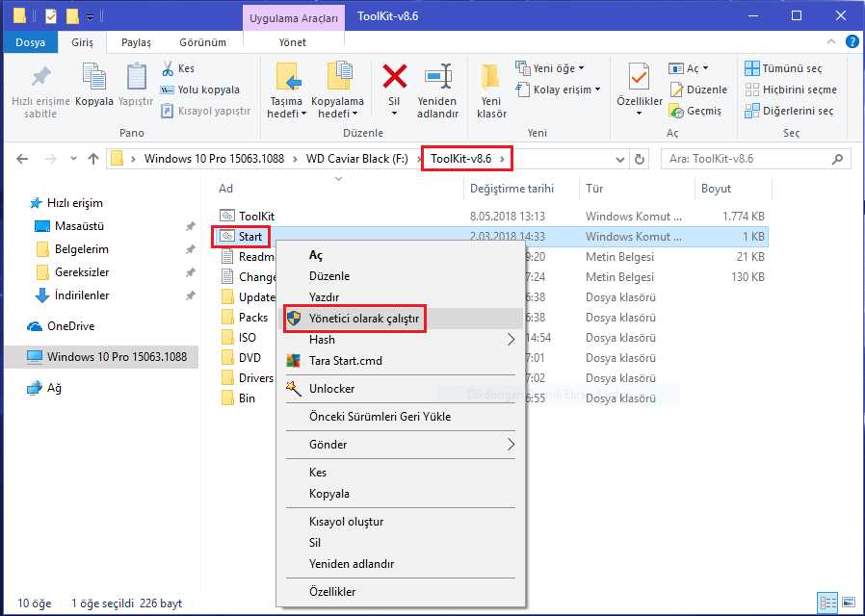Expand the address bar history dropdown
The image size is (865, 616).
(620, 160)
